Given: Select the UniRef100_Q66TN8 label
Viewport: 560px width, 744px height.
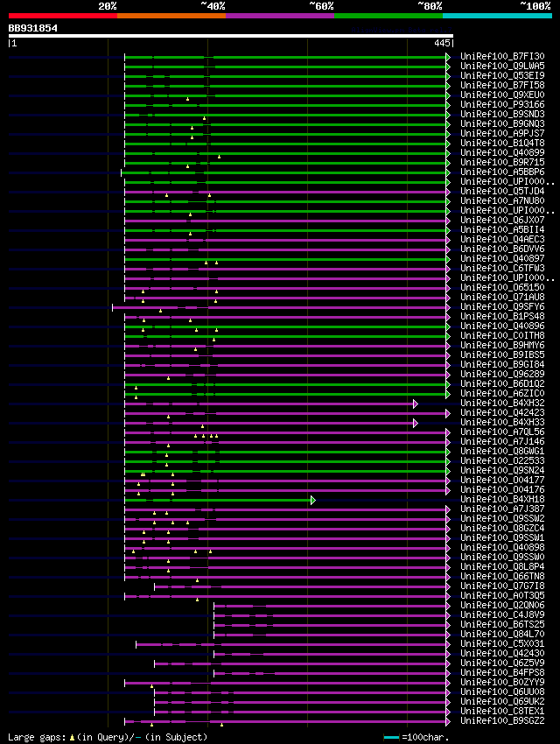Looking at the screenshot, I should click(x=502, y=576).
